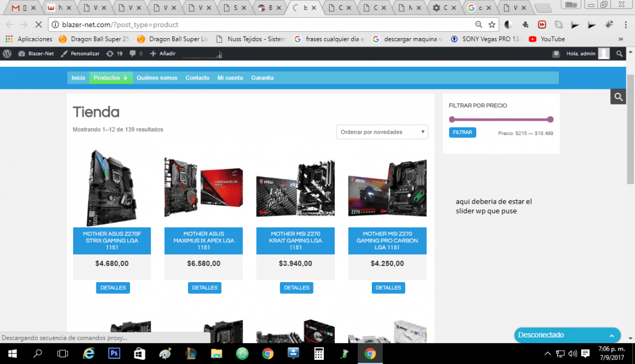
Task: Open the taskbar search icon
Action: [38, 354]
